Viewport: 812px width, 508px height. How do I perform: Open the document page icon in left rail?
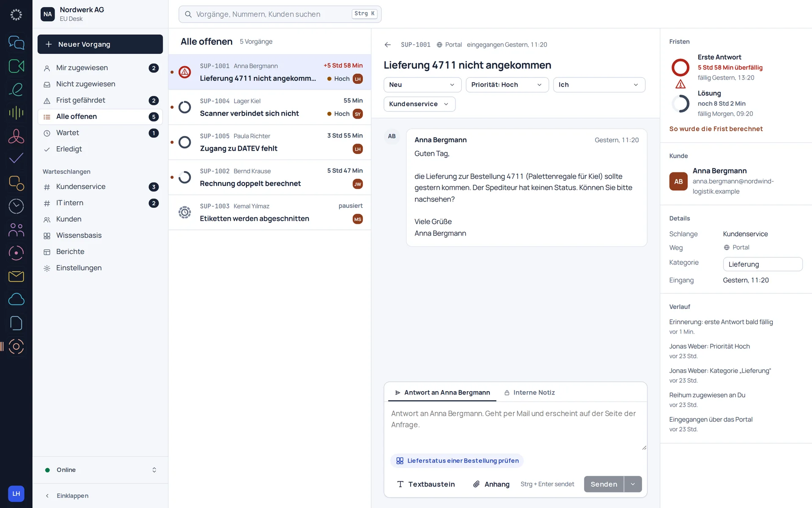coord(16,323)
